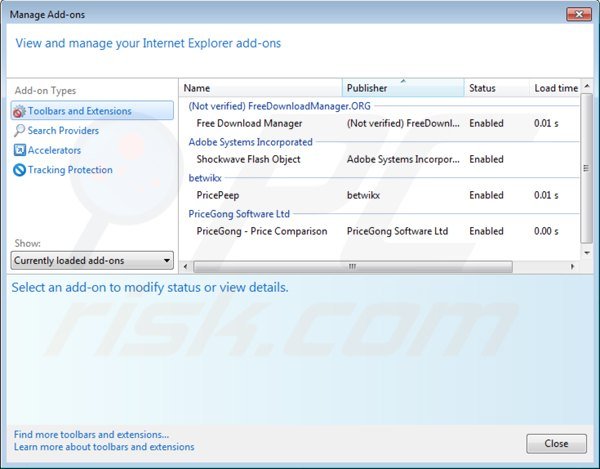This screenshot has height=469, width=600.
Task: Click Enabled status of PricePeep
Action: point(486,195)
